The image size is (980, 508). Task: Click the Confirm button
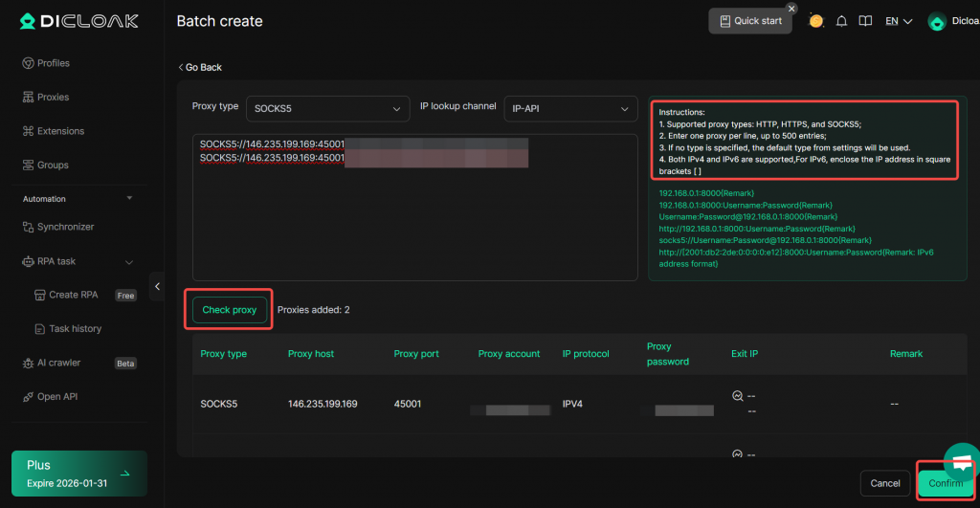(945, 483)
